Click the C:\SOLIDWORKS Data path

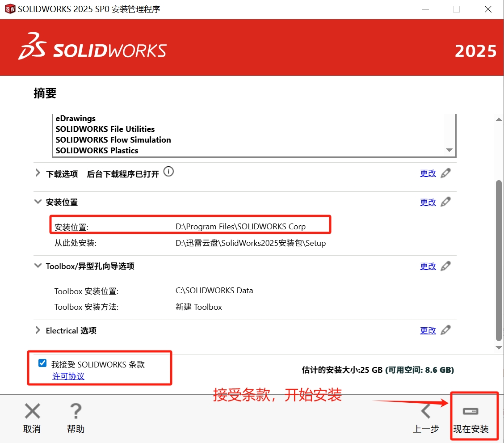point(214,291)
